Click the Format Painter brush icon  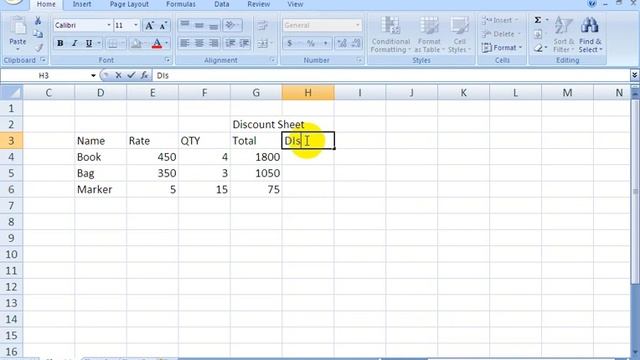[38, 48]
